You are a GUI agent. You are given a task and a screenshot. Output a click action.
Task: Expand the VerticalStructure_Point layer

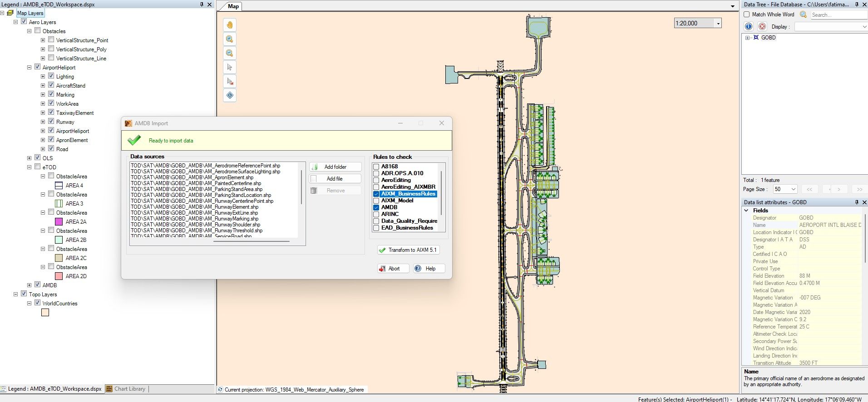tap(43, 40)
